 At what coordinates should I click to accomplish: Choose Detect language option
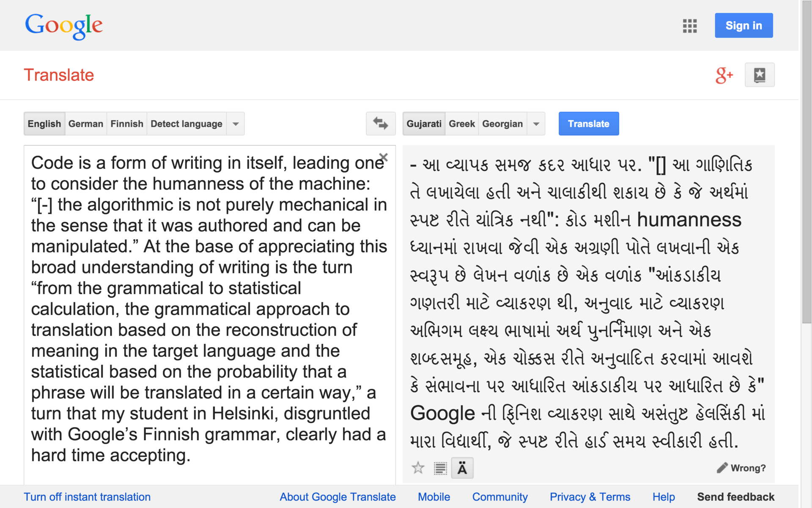tap(186, 124)
